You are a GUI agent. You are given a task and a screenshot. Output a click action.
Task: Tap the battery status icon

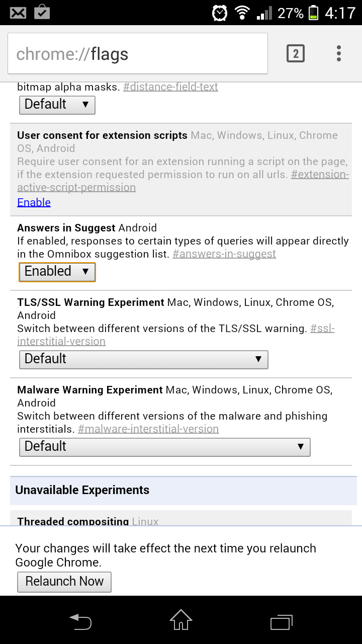(x=314, y=13)
